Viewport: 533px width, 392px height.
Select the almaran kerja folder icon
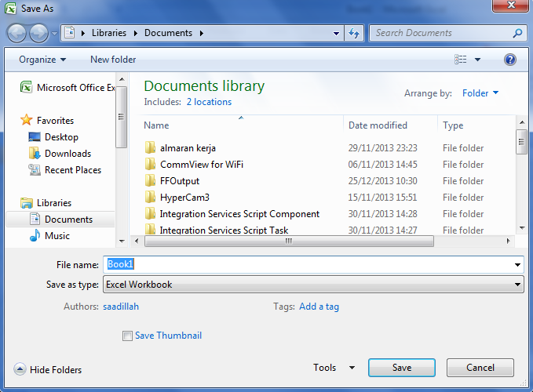150,148
